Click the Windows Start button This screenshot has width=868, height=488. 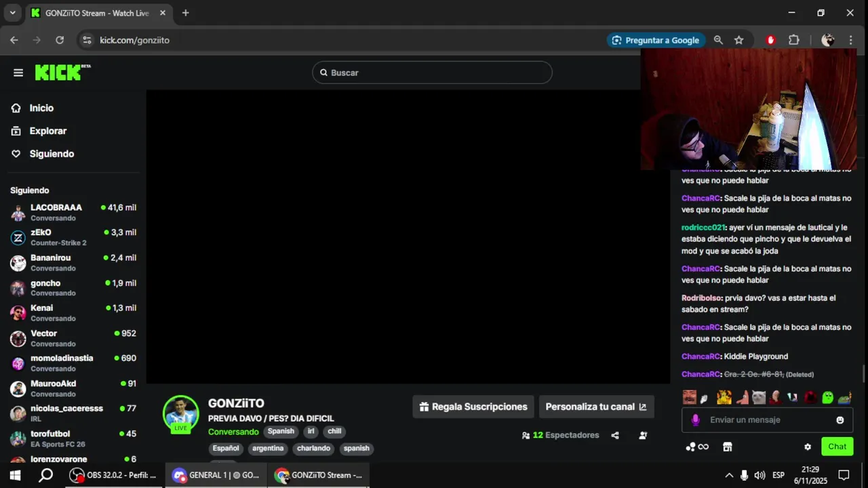click(15, 475)
